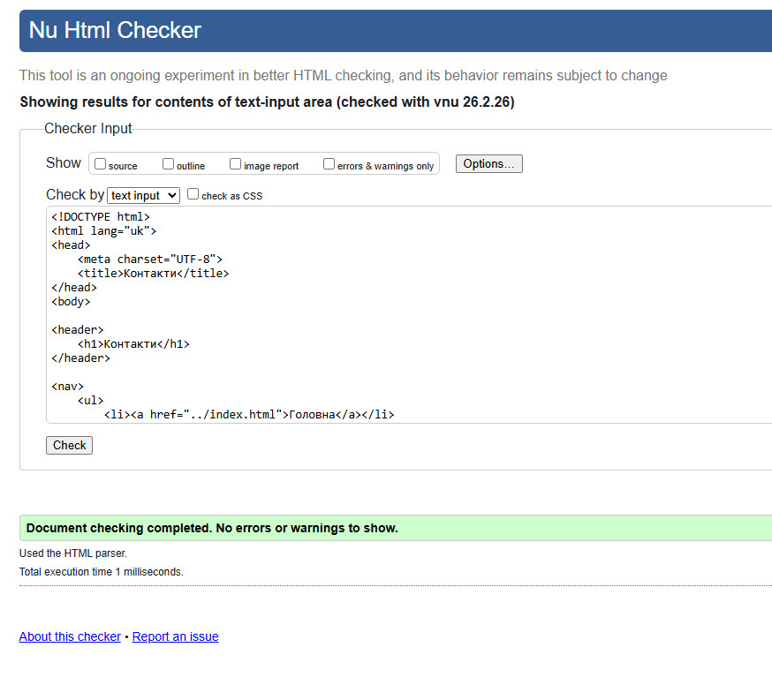772x700 pixels.
Task: Click the Checker Input legend text
Action: coord(88,129)
